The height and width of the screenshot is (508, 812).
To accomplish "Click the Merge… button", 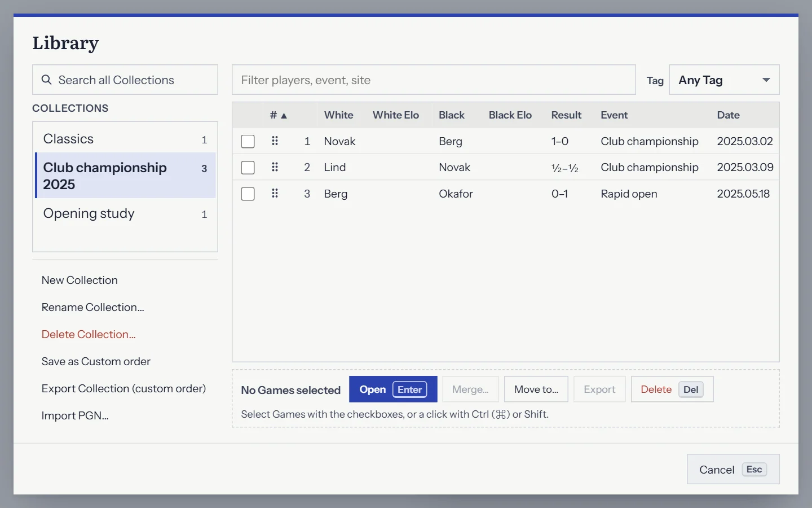I will point(470,389).
